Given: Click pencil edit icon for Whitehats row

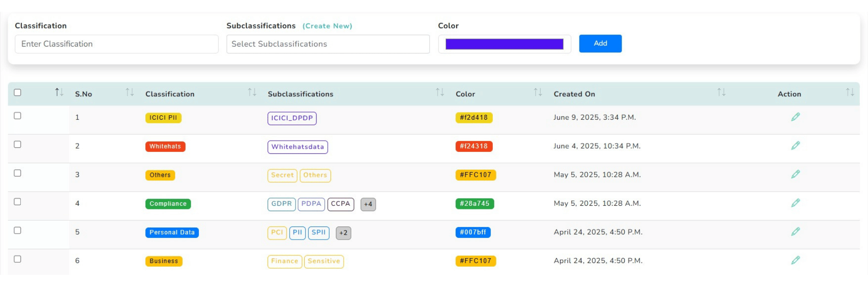Looking at the screenshot, I should tap(795, 146).
